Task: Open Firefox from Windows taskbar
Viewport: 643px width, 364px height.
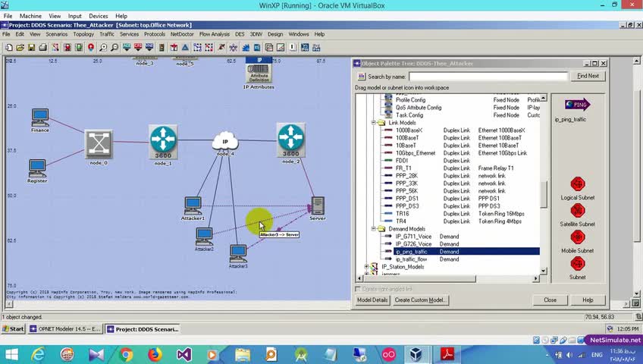Action: click(155, 354)
